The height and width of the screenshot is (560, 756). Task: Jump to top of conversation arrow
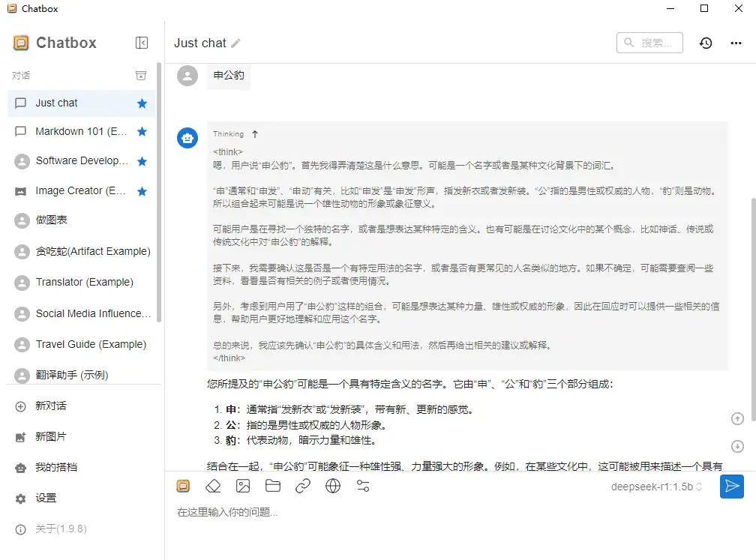[x=737, y=419]
